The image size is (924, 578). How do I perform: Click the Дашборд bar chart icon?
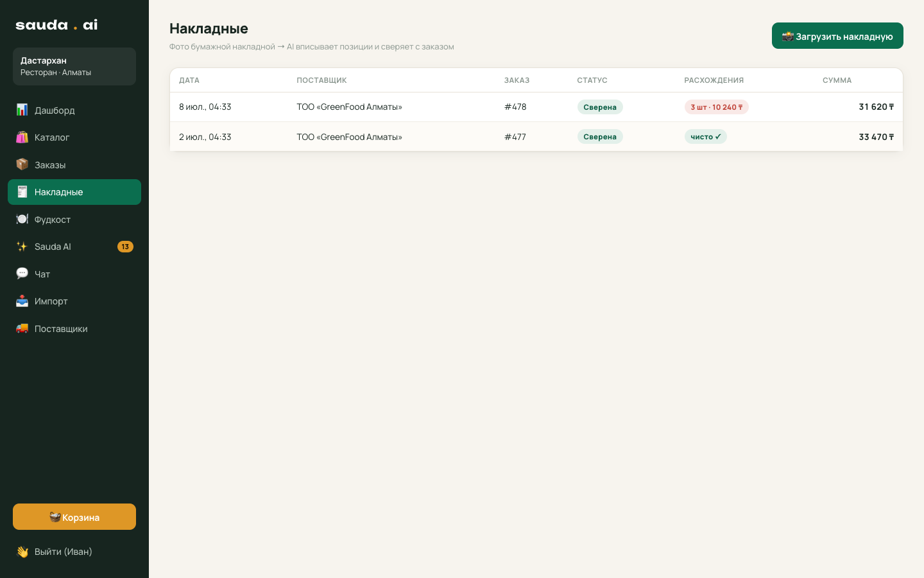pos(22,110)
